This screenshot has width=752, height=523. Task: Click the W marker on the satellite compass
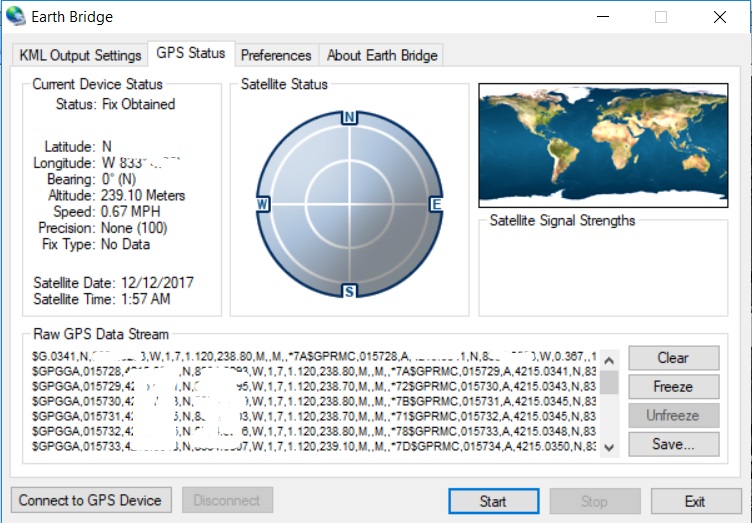(x=263, y=205)
